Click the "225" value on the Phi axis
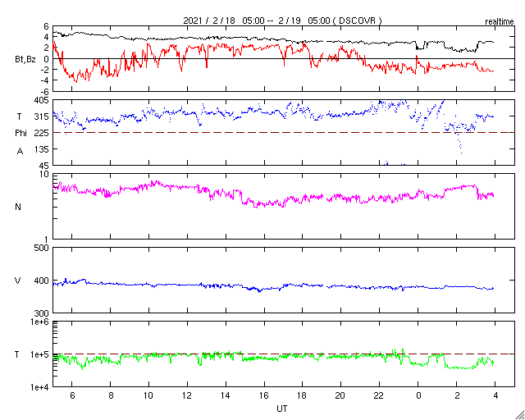The image size is (525, 420). [42, 133]
